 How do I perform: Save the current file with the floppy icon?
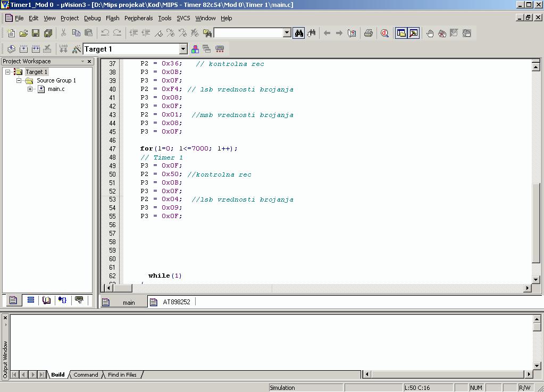(x=36, y=34)
